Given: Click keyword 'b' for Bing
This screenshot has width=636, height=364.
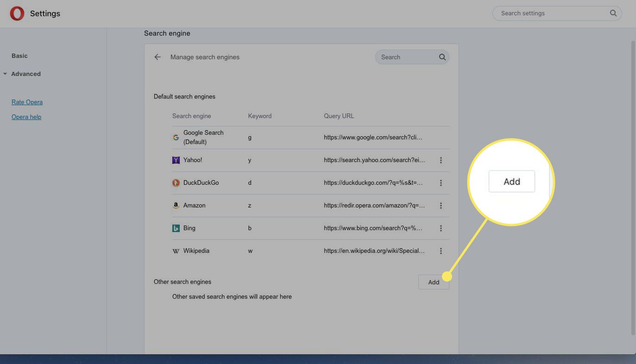Looking at the screenshot, I should point(250,228).
